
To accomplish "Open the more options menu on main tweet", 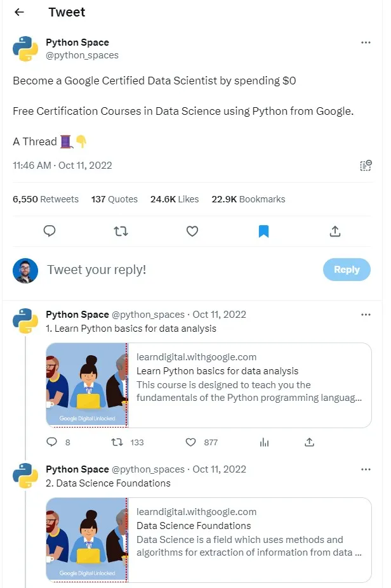I will pyautogui.click(x=366, y=42).
